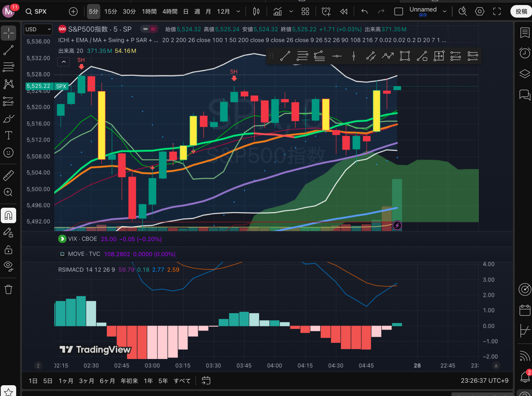Pick the vertical line tool in favorites toolbar

(354, 56)
